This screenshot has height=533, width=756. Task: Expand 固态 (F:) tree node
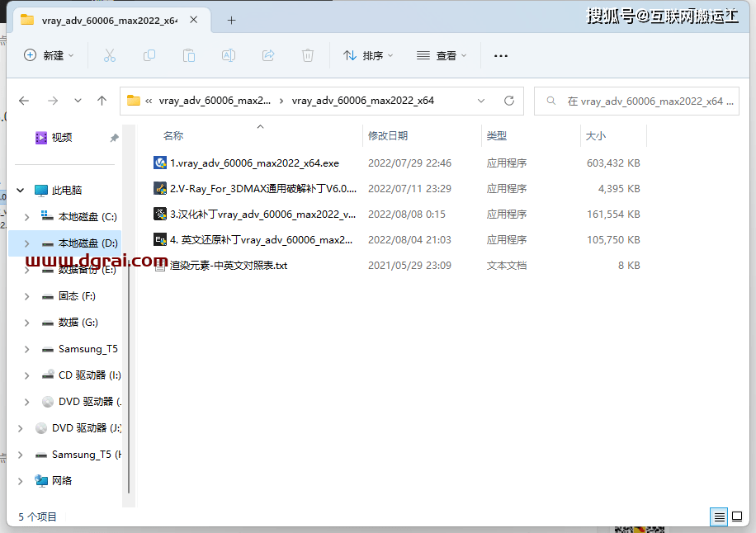[27, 296]
